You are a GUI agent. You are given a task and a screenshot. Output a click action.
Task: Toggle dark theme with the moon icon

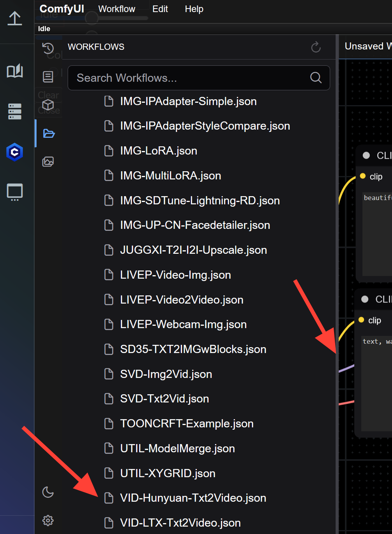48,492
